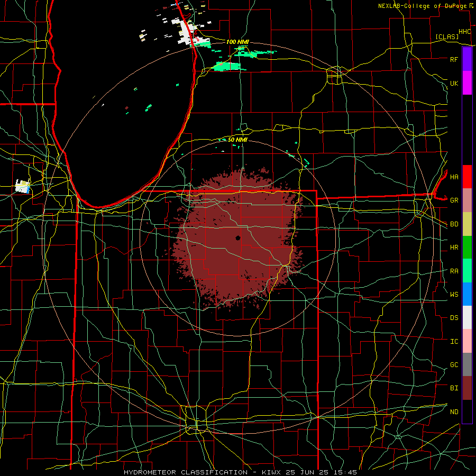This screenshot has height=476, width=476.
Task: Click the black radar site dot
Action: pos(237,238)
